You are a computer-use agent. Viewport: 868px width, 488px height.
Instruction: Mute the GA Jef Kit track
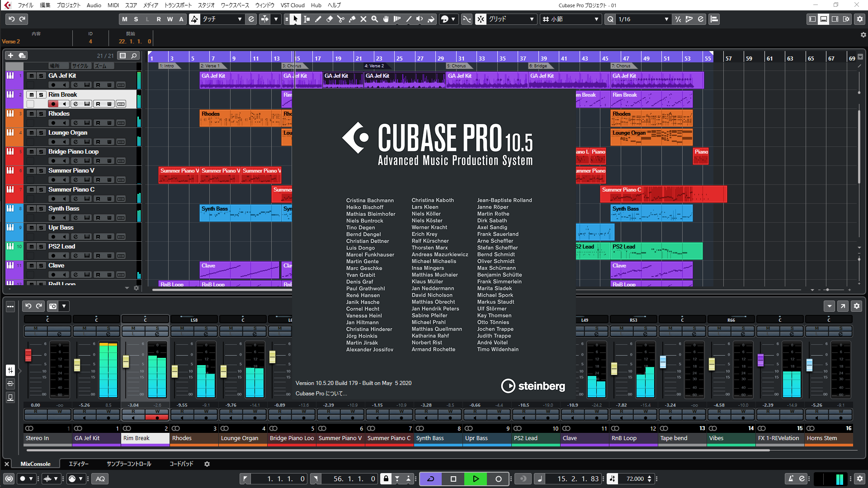[32, 76]
